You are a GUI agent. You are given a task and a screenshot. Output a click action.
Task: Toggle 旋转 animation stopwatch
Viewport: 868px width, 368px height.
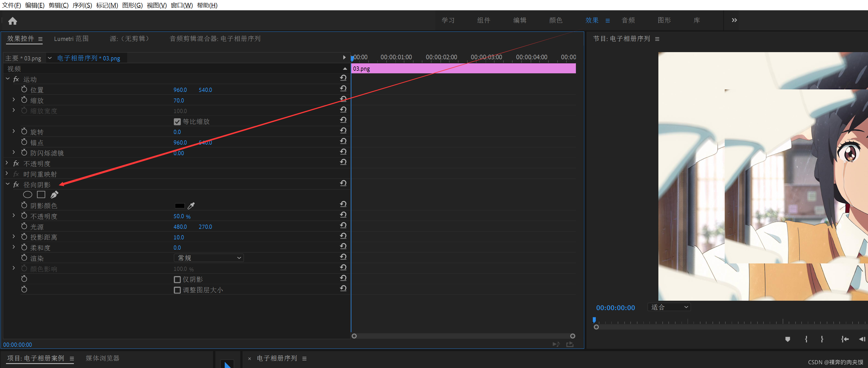(x=24, y=131)
